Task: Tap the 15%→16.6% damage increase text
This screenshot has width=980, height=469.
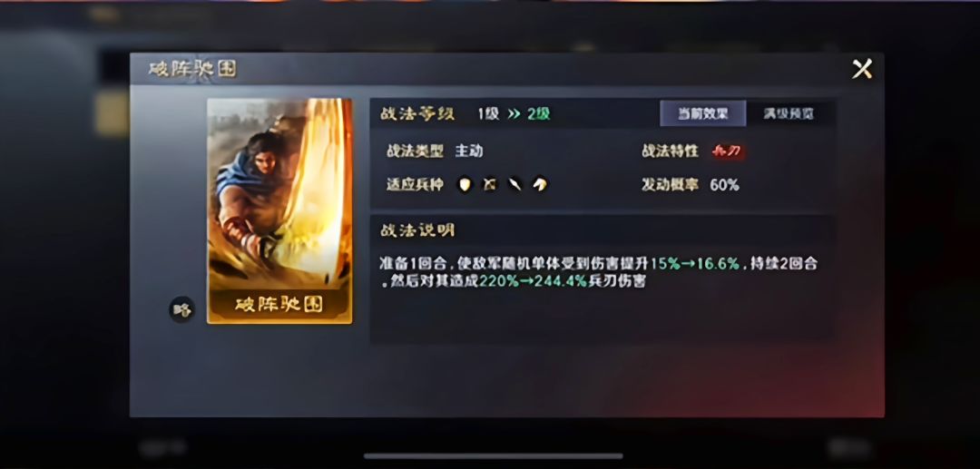Action: (x=695, y=264)
